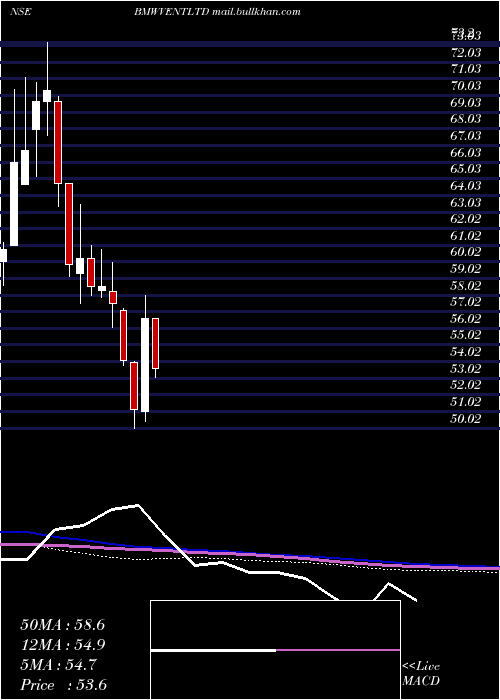
Task: Select the tall red candle falling from 69
Action: 58,142
